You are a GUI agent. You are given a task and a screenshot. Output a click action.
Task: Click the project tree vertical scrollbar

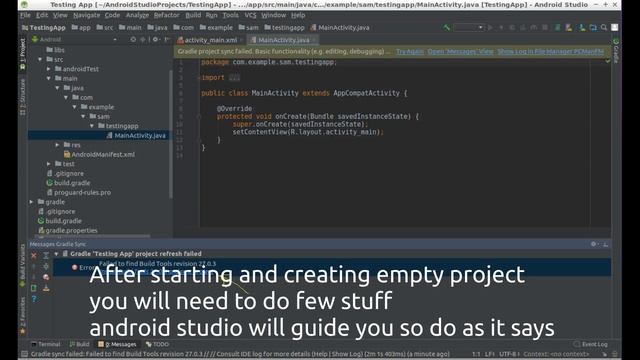(x=171, y=135)
